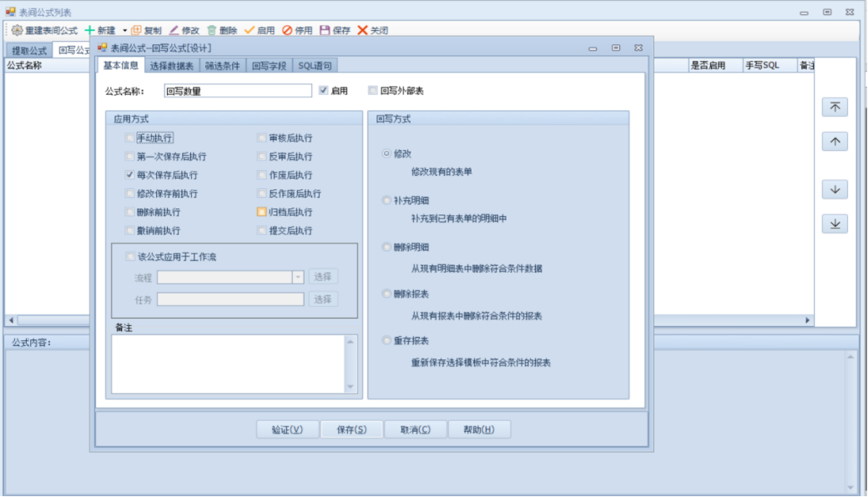Click the 公式名称 input field

238,91
